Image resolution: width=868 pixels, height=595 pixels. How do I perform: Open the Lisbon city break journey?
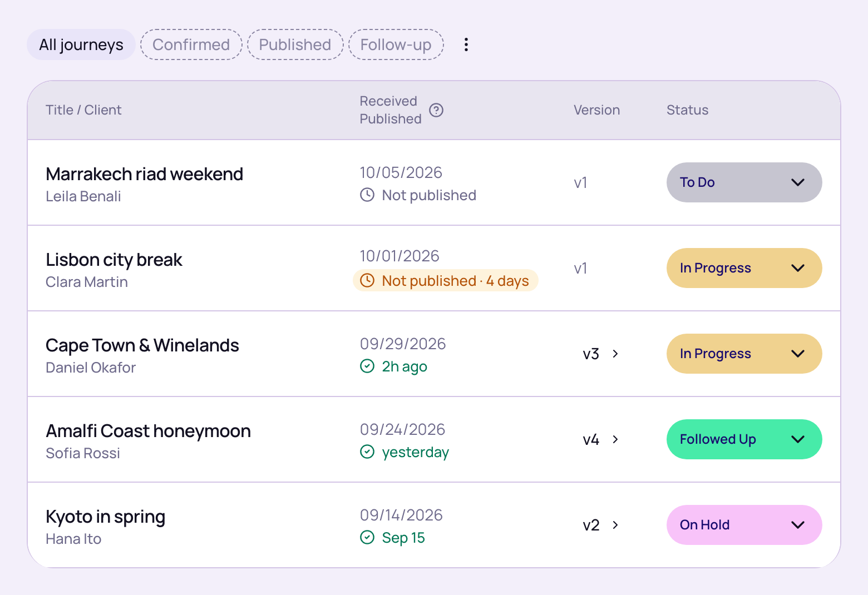tap(114, 260)
